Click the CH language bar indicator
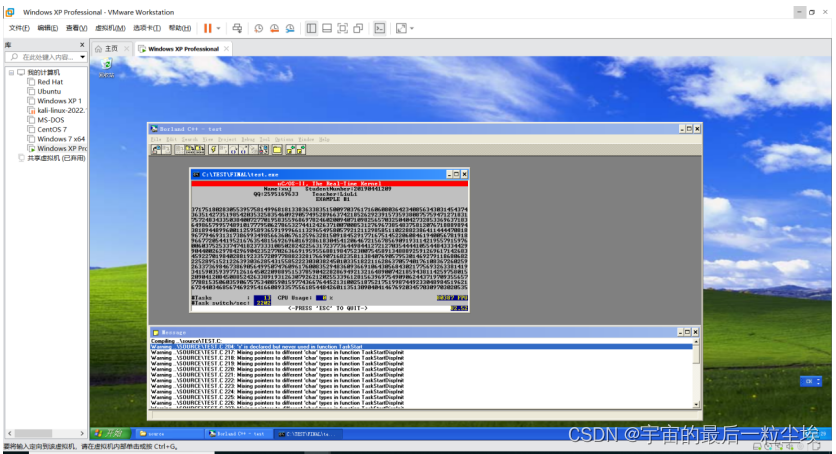 (x=809, y=382)
